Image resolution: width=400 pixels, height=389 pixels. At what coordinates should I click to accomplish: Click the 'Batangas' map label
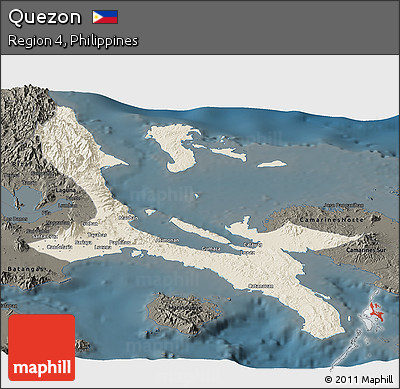pyautogui.click(x=25, y=269)
